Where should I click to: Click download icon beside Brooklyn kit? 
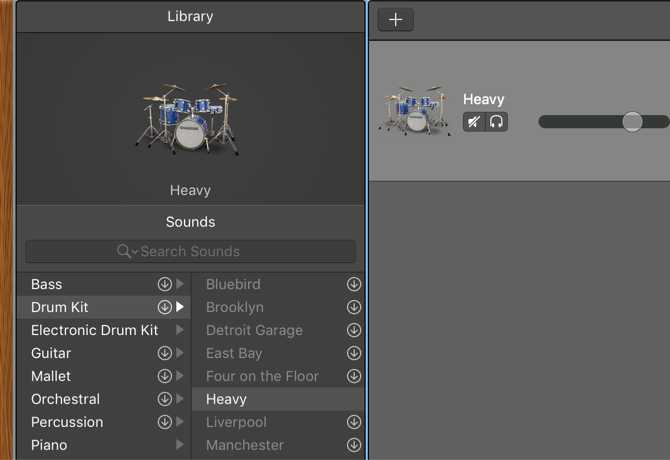(353, 308)
